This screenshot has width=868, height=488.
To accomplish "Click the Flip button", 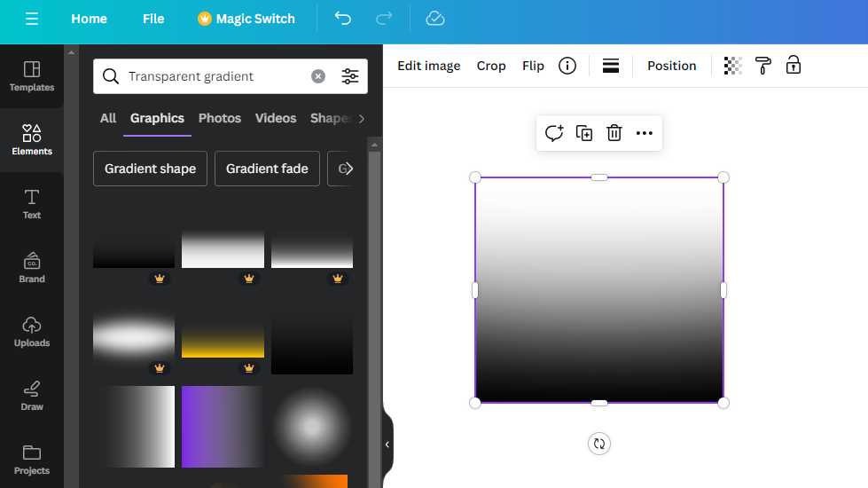I will point(533,66).
